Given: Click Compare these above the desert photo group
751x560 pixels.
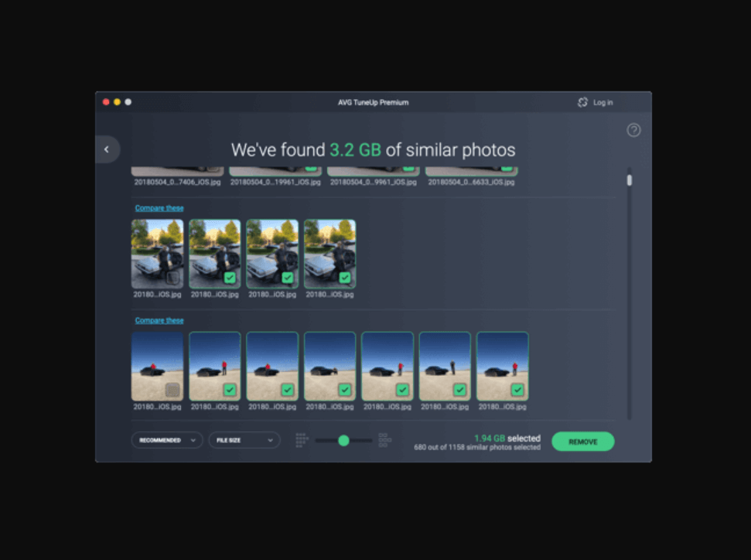Looking at the screenshot, I should [x=159, y=319].
